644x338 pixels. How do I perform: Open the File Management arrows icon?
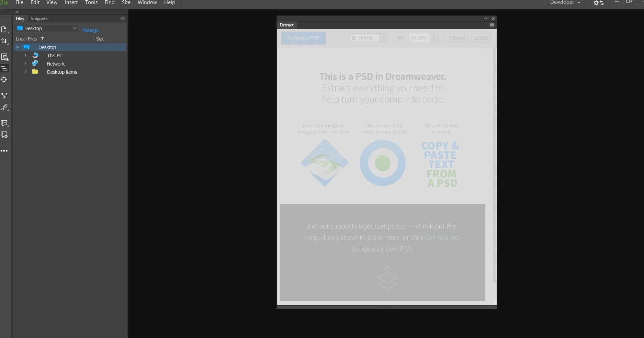coord(4,41)
